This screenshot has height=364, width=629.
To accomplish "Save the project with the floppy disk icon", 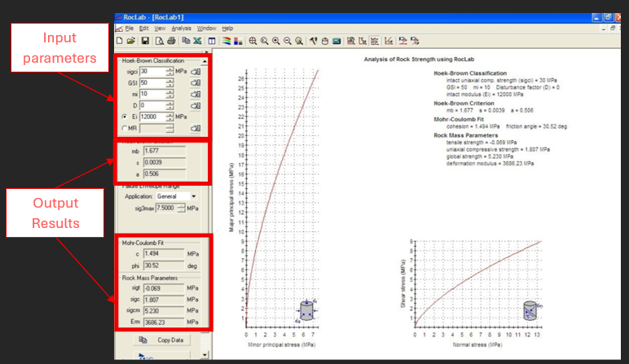I will (145, 41).
